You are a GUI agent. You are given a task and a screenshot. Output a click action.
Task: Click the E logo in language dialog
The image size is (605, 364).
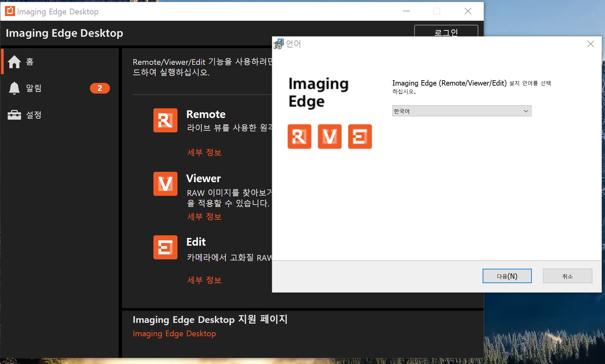click(360, 136)
